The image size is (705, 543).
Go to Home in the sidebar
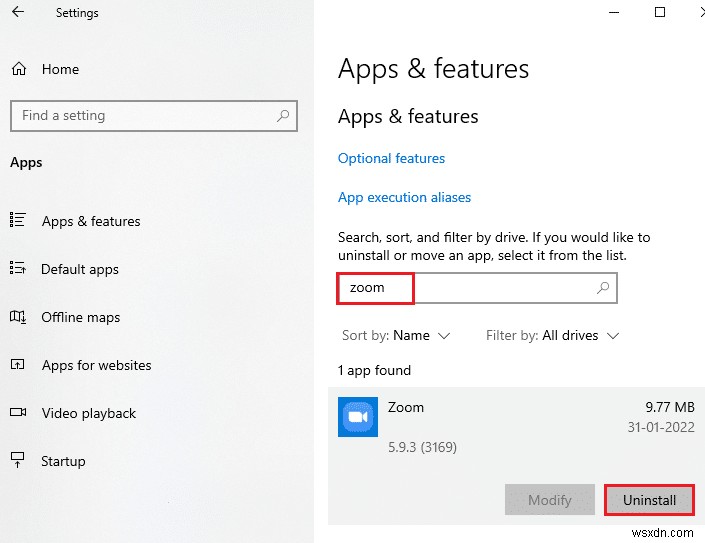[60, 69]
